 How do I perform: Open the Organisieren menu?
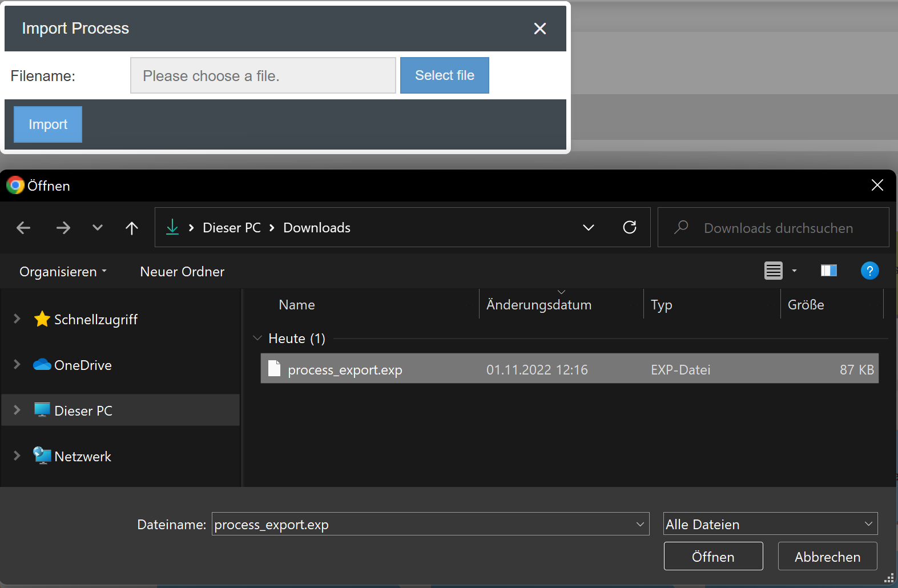tap(63, 272)
